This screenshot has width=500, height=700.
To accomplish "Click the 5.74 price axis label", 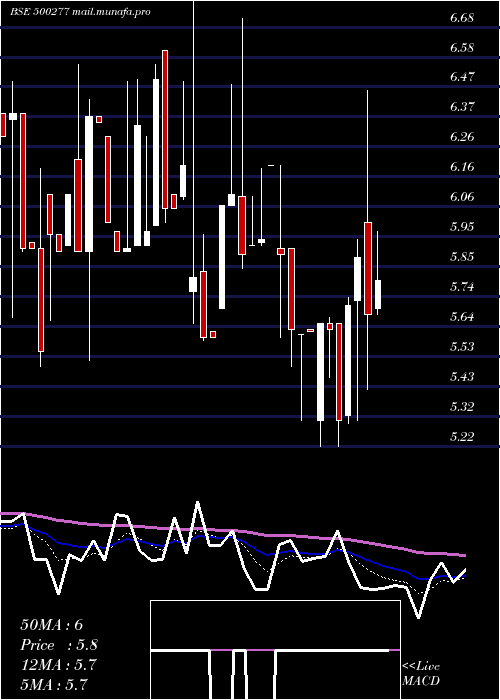I will pos(462,287).
